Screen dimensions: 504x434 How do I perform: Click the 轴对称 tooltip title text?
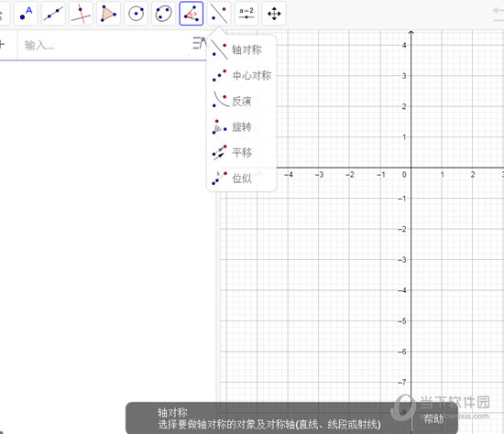click(x=172, y=412)
